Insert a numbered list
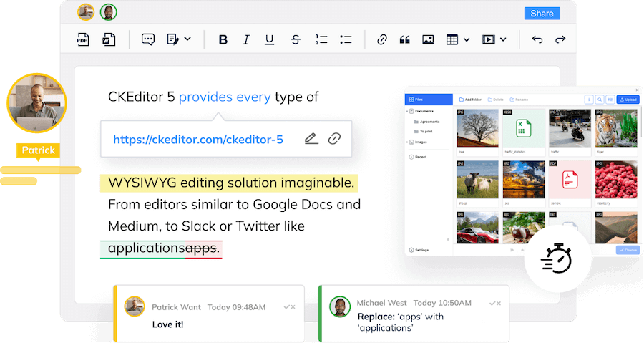Viewport: 644px width, 343px height. [x=321, y=39]
